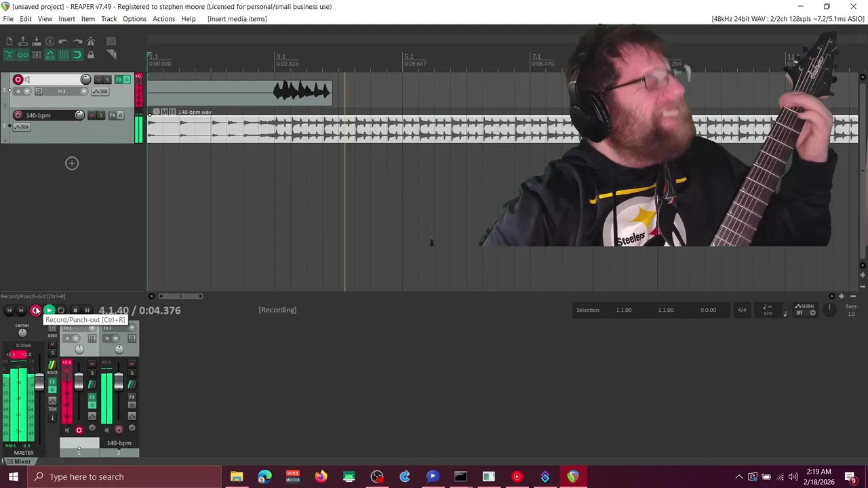Toggle the Repeat loop transport button
The width and height of the screenshot is (868, 488).
click(x=61, y=310)
